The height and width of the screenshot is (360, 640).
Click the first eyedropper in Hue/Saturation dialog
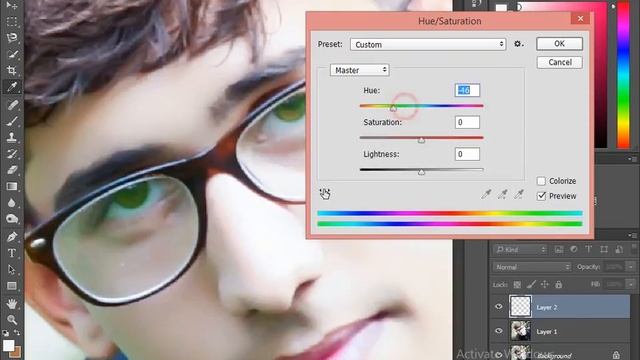486,194
